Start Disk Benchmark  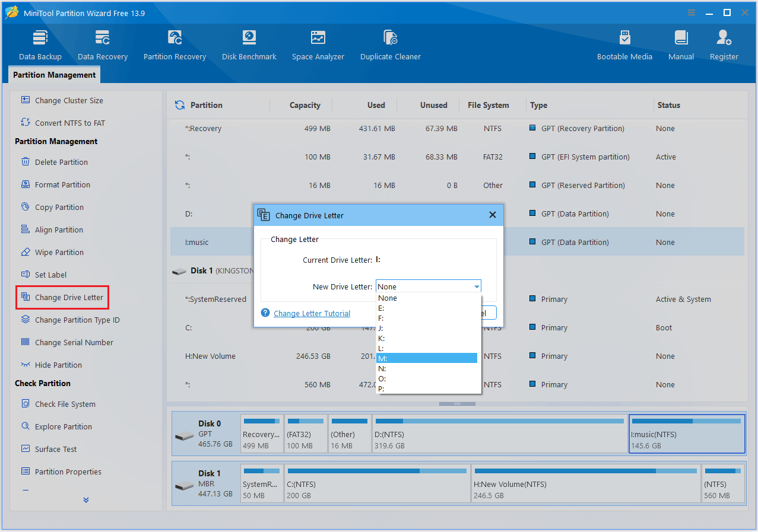[x=249, y=46]
